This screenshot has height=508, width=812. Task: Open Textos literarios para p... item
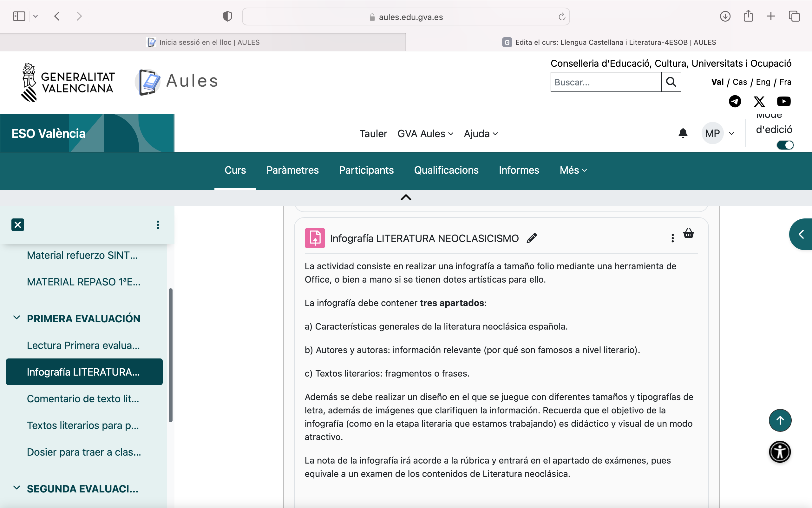83,425
